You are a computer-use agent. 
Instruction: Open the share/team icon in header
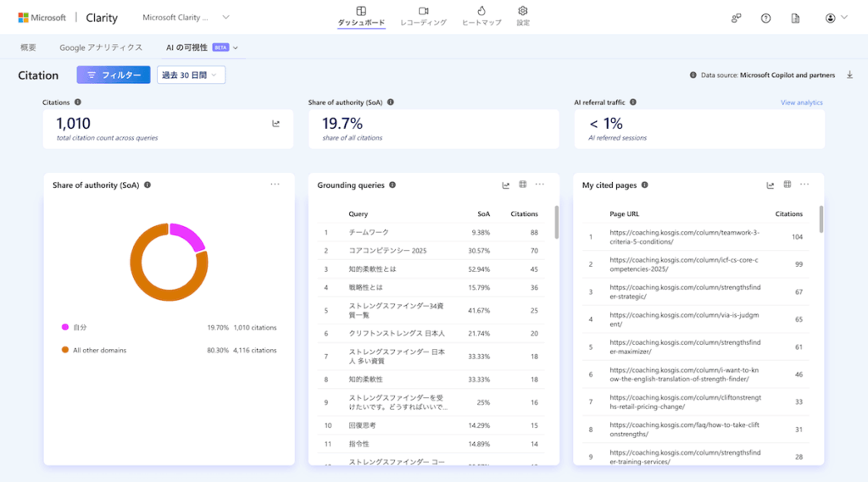[x=736, y=19]
